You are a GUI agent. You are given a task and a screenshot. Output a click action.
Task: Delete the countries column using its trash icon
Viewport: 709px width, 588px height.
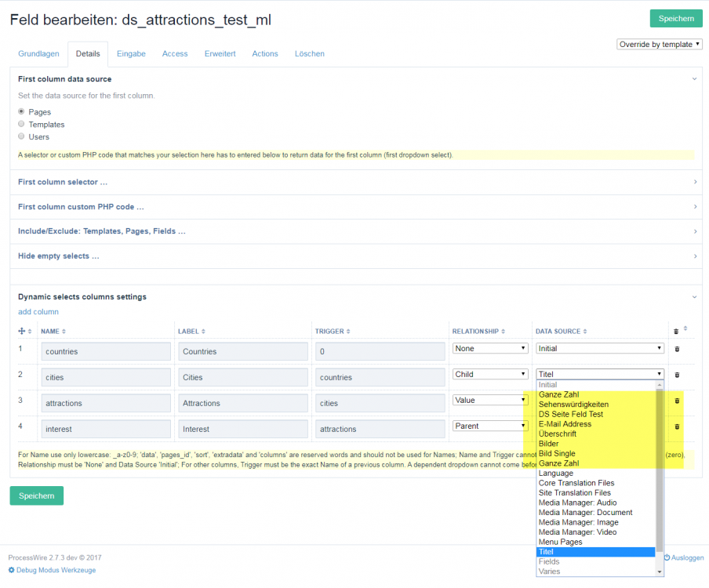coord(676,349)
